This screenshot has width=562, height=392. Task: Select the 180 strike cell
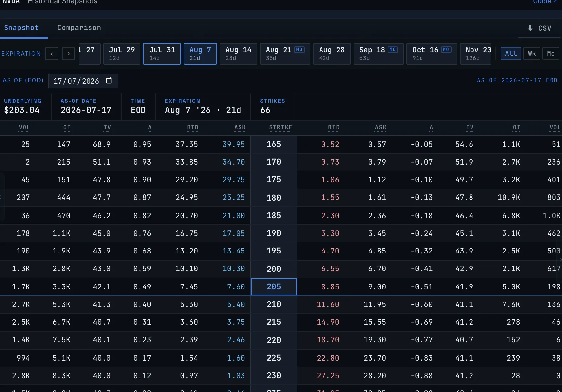(x=274, y=198)
